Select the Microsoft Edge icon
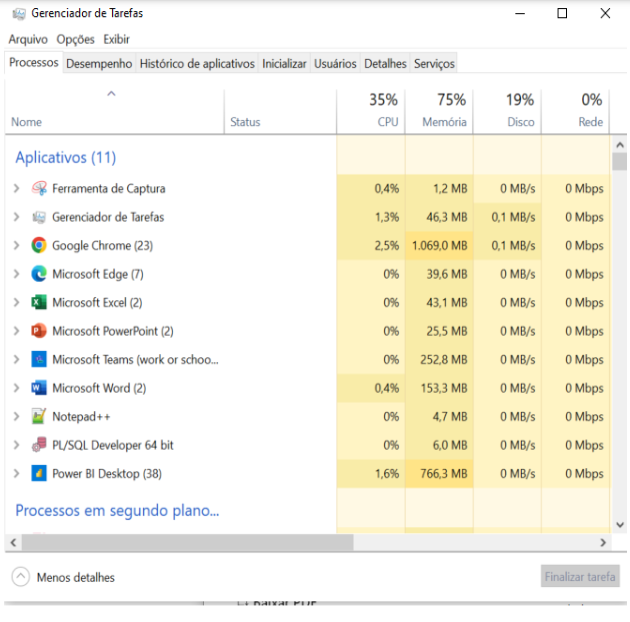The height and width of the screenshot is (622, 630). click(x=39, y=274)
